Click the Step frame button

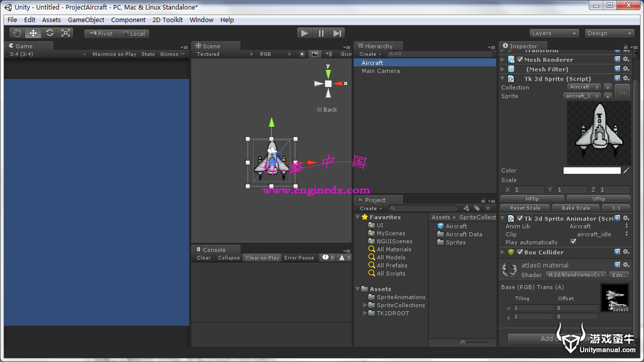337,33
